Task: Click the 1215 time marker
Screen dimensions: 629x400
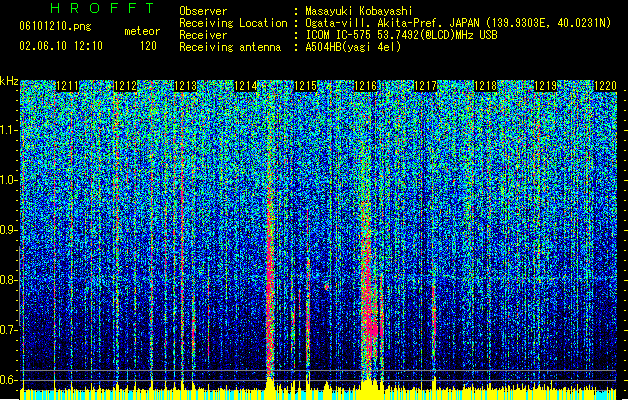Action: point(305,86)
